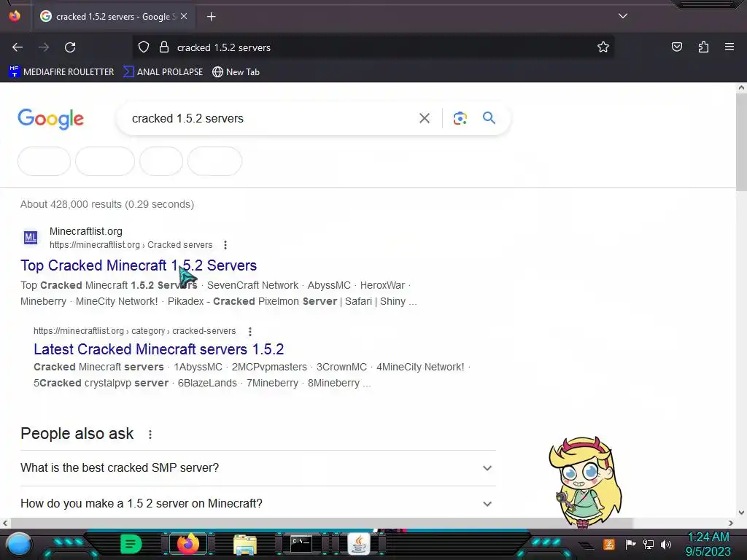
Task: Open the Java application in taskbar
Action: [x=359, y=544]
